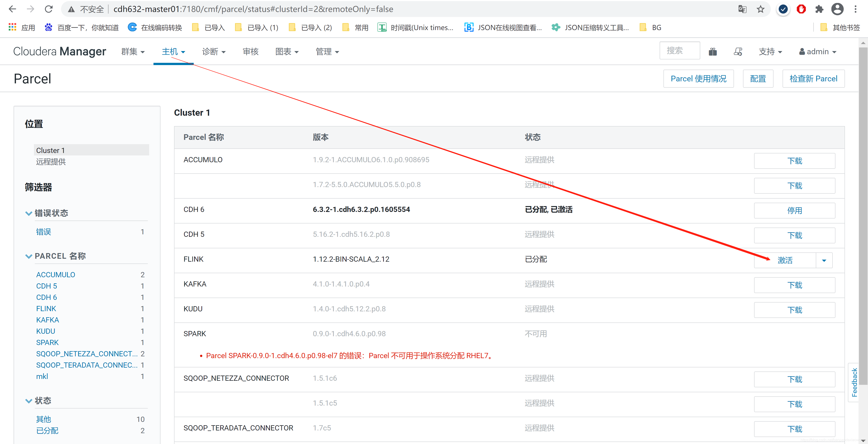
Task: Open the 在线编码转换 bookmark
Action: (x=155, y=27)
